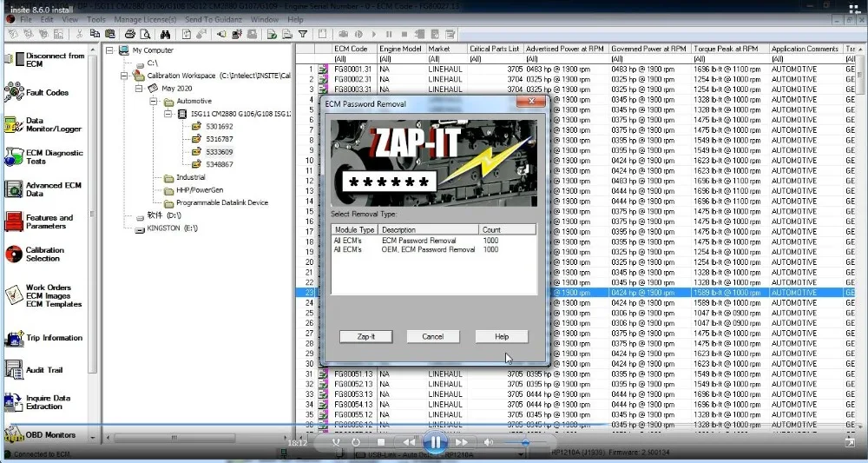Collapse the ISG11 CM2880 tree node
Image resolution: width=868 pixels, height=463 pixels.
pyautogui.click(x=168, y=114)
